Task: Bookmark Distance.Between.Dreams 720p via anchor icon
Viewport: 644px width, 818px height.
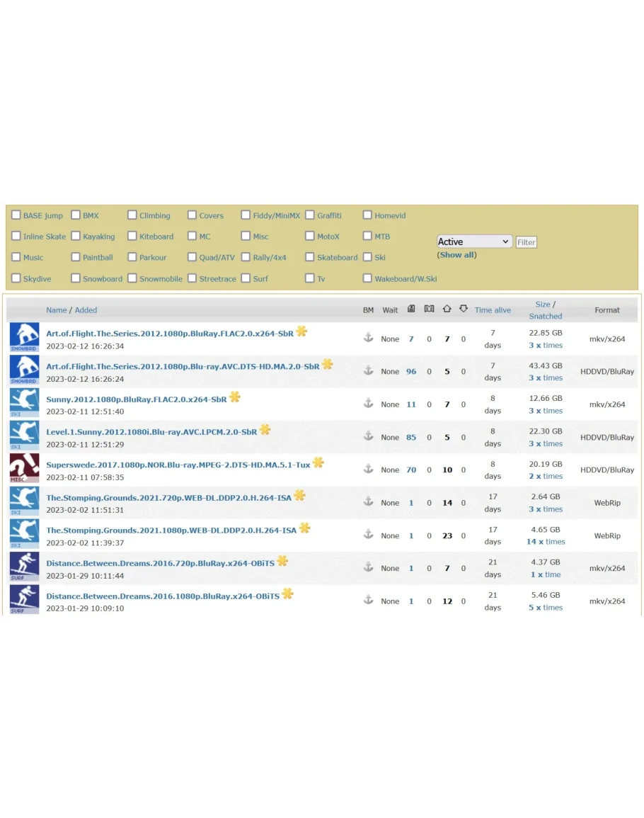Action: point(368,567)
